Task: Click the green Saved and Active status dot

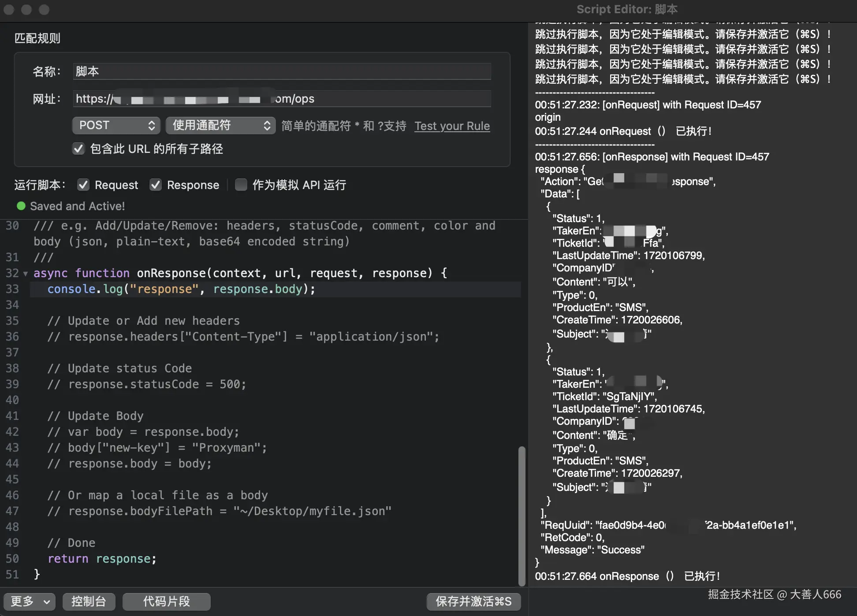Action: pyautogui.click(x=21, y=206)
